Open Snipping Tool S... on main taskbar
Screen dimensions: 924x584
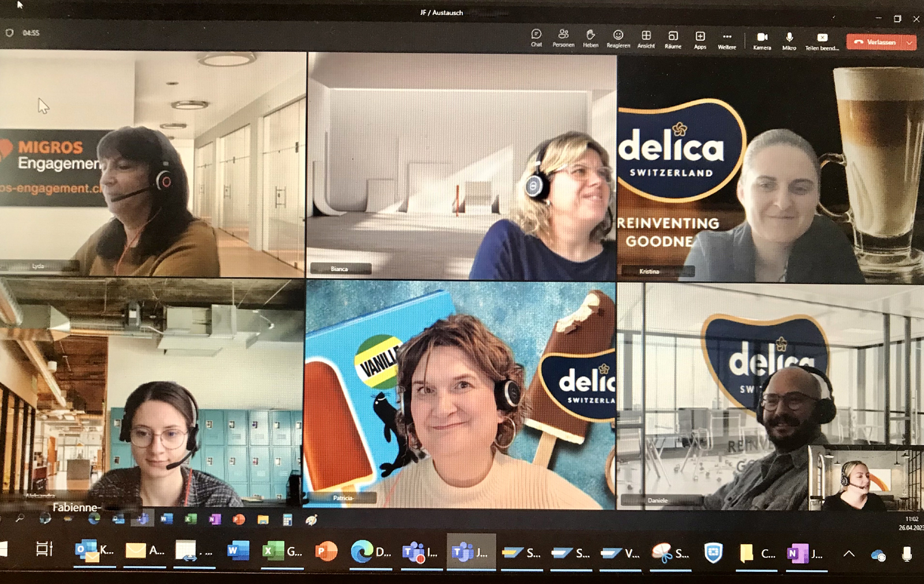click(670, 554)
